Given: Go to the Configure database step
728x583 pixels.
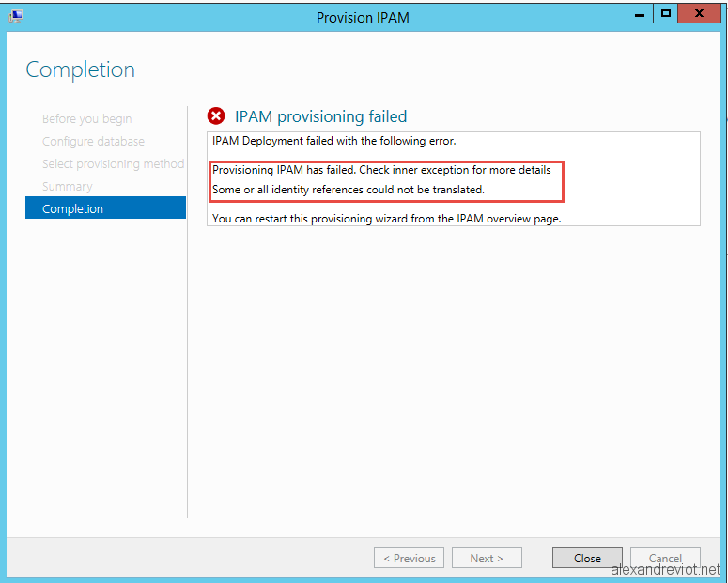Looking at the screenshot, I should click(93, 141).
